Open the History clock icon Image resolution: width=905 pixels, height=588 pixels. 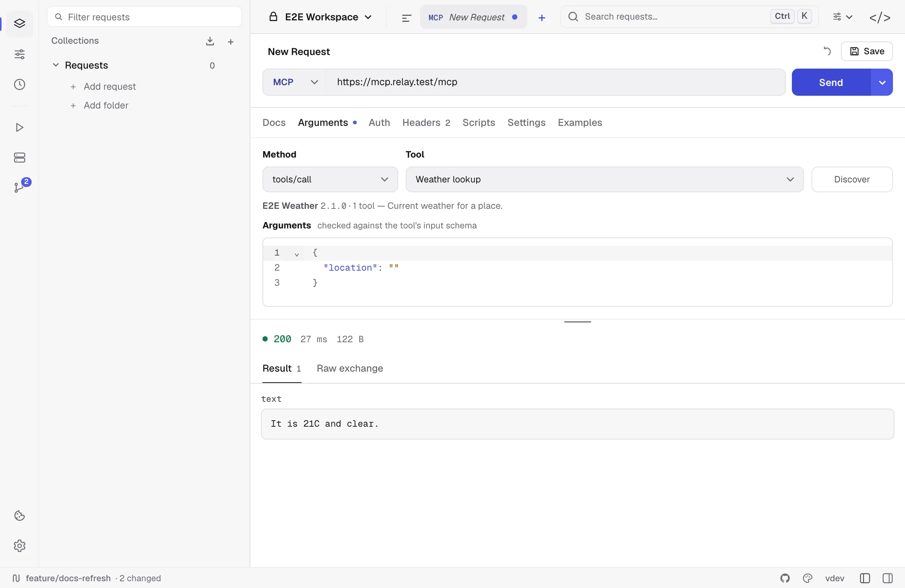pyautogui.click(x=19, y=84)
